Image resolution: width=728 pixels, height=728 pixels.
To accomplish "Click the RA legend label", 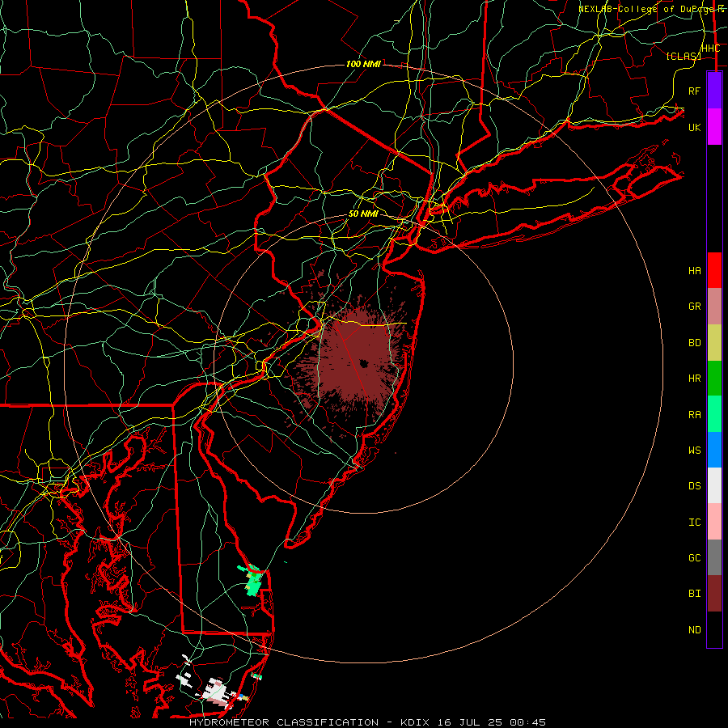I will 695,415.
